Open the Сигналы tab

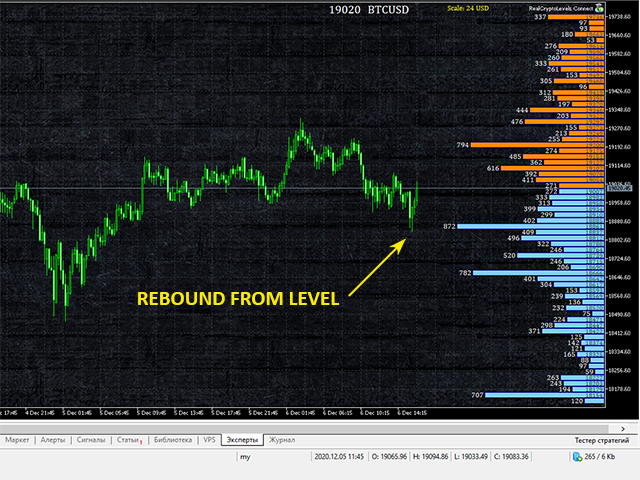pos(91,440)
